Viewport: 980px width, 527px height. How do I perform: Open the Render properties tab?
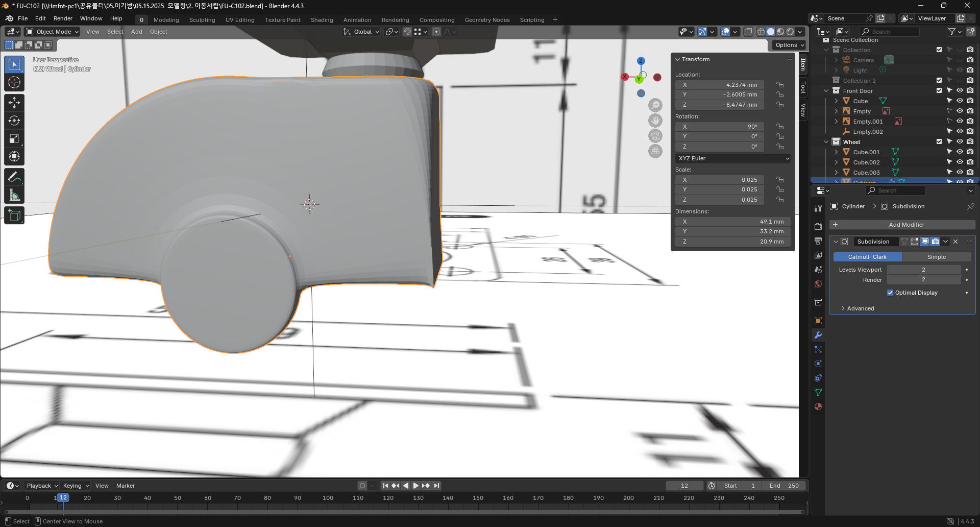pos(818,227)
